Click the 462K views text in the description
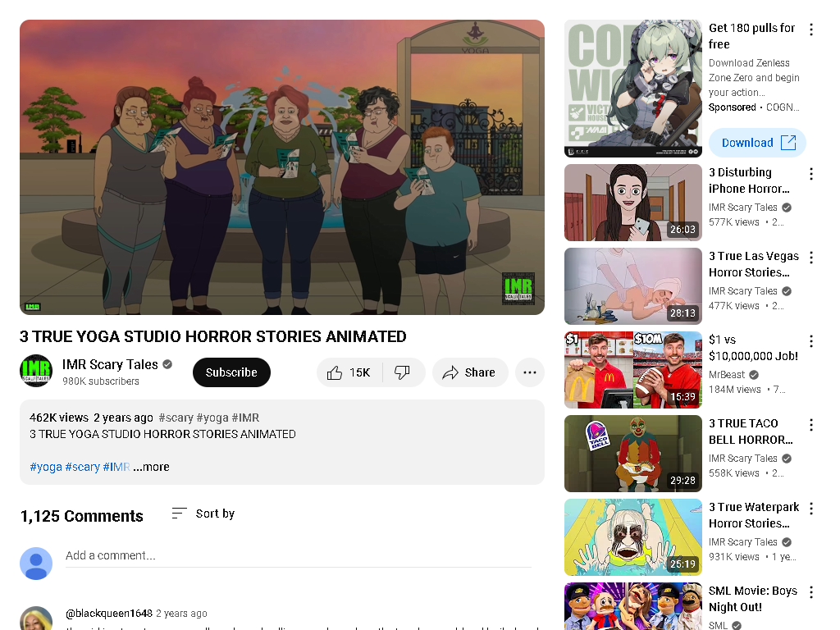840x630 pixels. coord(59,418)
